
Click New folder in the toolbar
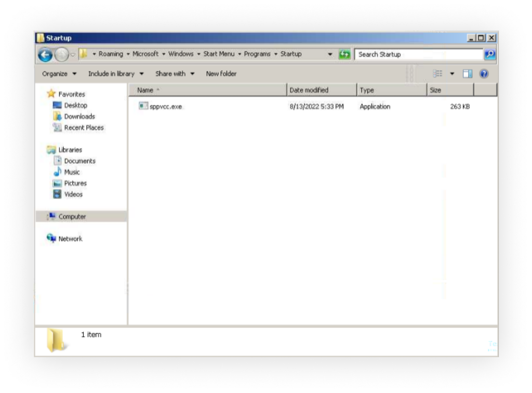221,74
